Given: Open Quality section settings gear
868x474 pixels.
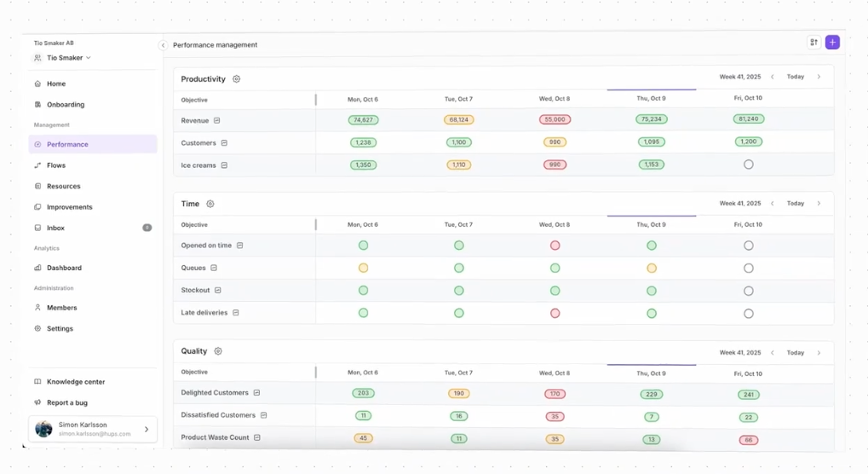Looking at the screenshot, I should [218, 351].
